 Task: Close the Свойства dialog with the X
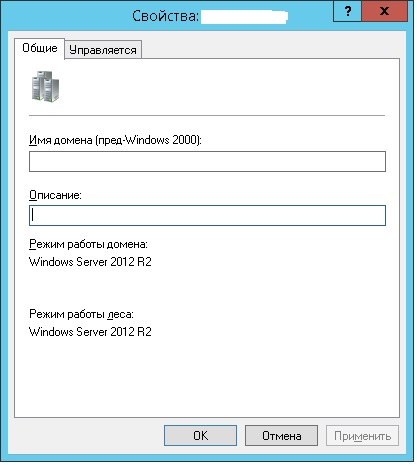click(384, 12)
